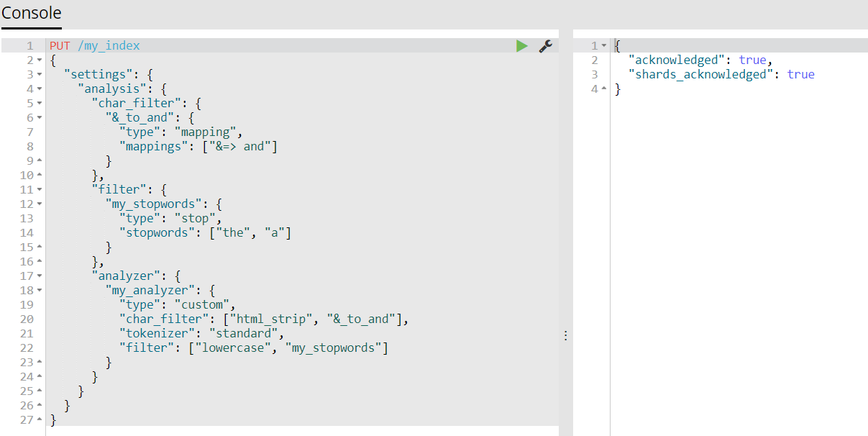Fold the response JSON at output line 1
The image size is (868, 436).
click(x=604, y=46)
